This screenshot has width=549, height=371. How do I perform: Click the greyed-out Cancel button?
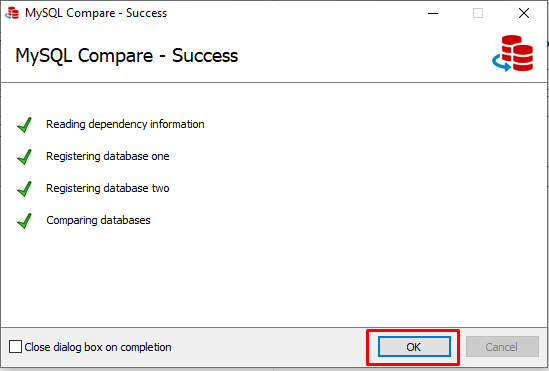click(502, 347)
